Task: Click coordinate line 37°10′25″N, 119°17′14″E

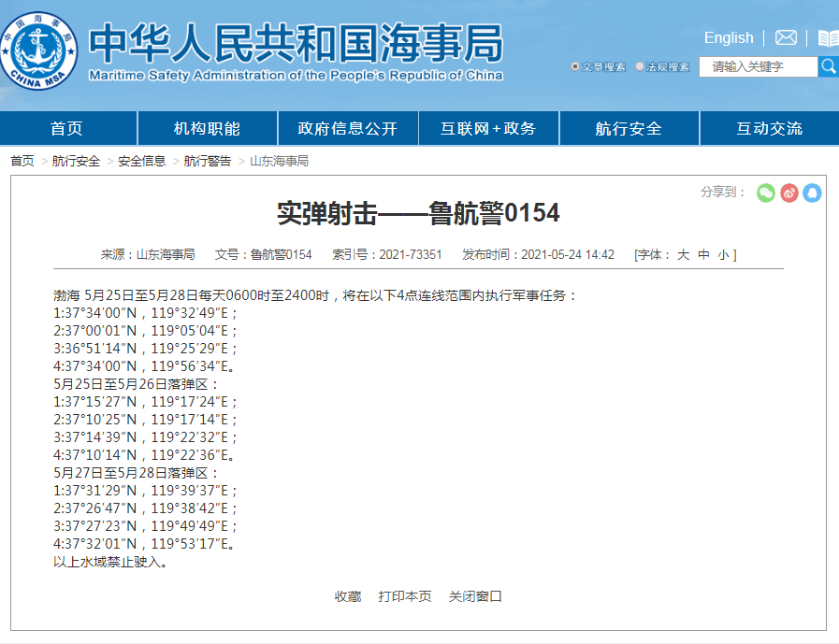Action: 146,420
